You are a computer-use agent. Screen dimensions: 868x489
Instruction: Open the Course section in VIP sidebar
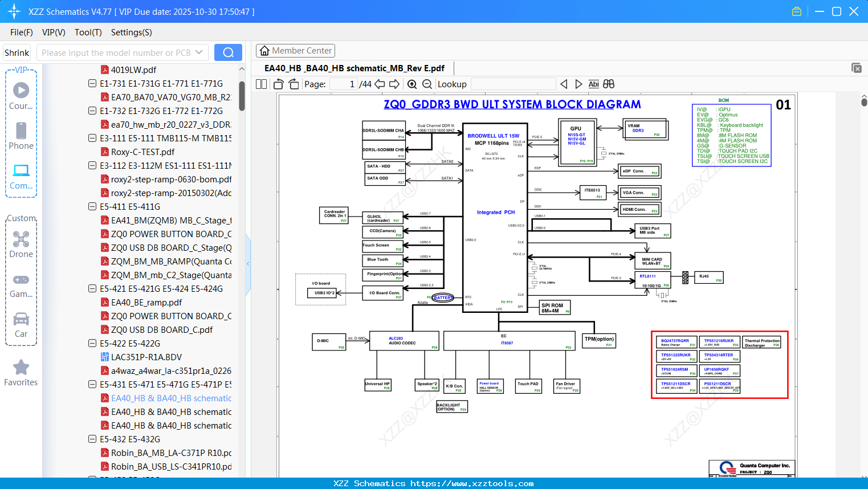21,96
